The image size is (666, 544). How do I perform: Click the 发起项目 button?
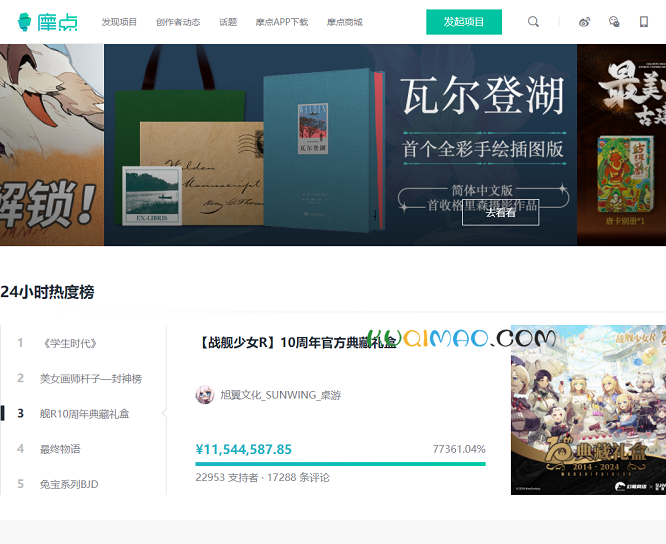pyautogui.click(x=464, y=22)
